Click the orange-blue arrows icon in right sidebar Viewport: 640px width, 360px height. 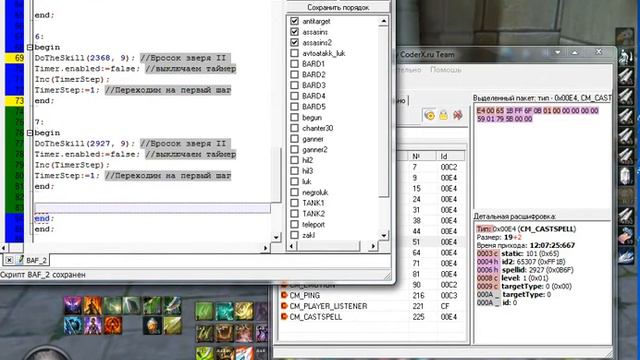(x=626, y=236)
